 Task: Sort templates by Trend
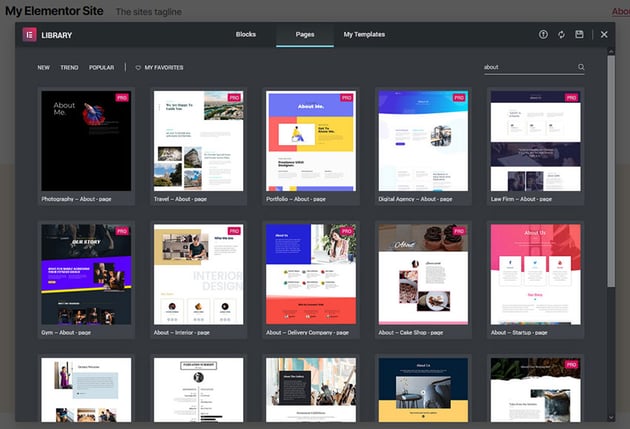tap(69, 68)
